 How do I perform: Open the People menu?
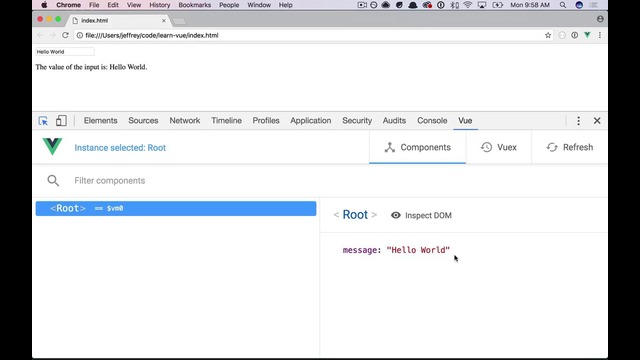point(229,5)
